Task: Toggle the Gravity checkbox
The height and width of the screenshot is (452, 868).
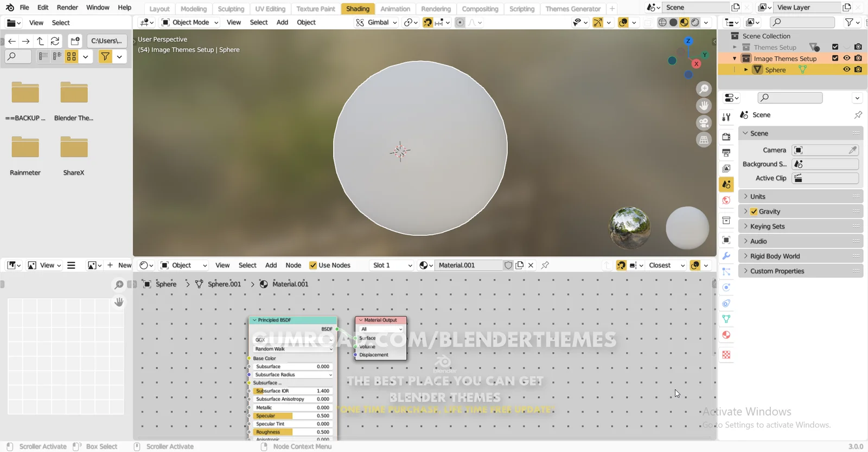Action: pos(754,211)
